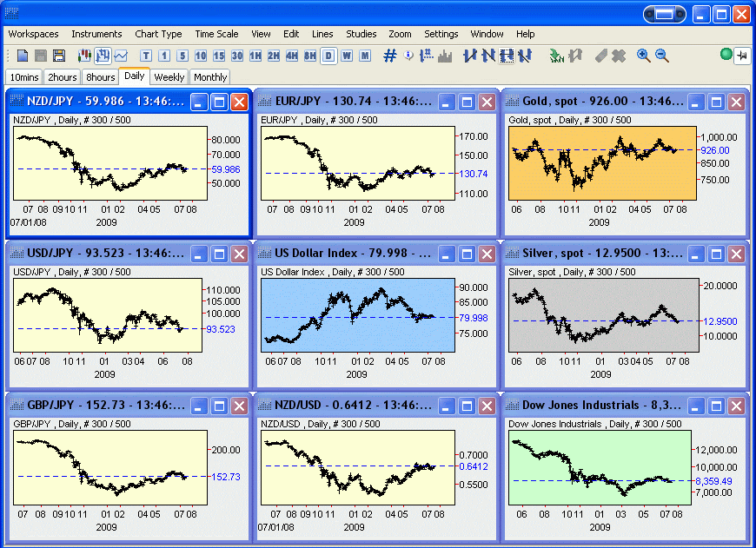The image size is (756, 548).
Task: Click the green arrow studies icon
Action: pos(557,56)
